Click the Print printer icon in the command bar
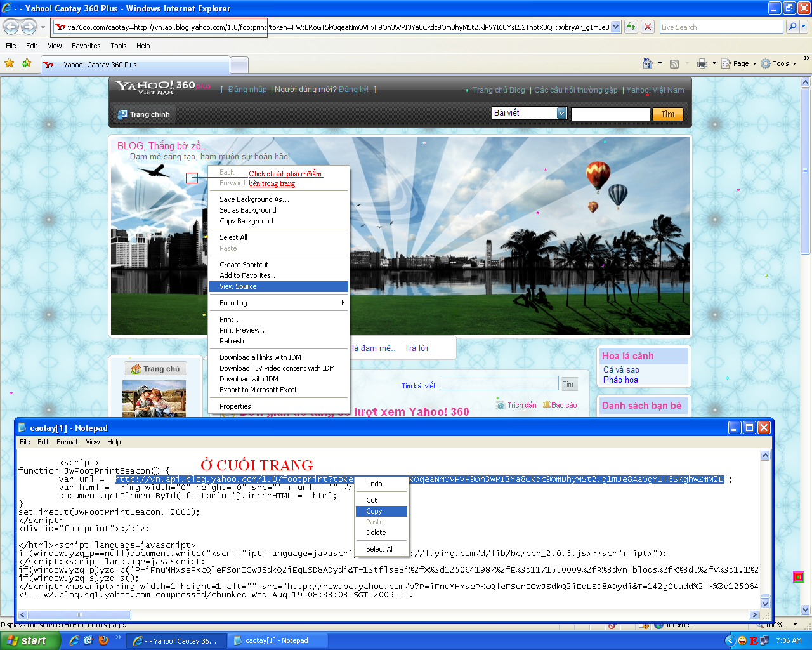Viewport: 812px width, 650px height. [x=702, y=63]
